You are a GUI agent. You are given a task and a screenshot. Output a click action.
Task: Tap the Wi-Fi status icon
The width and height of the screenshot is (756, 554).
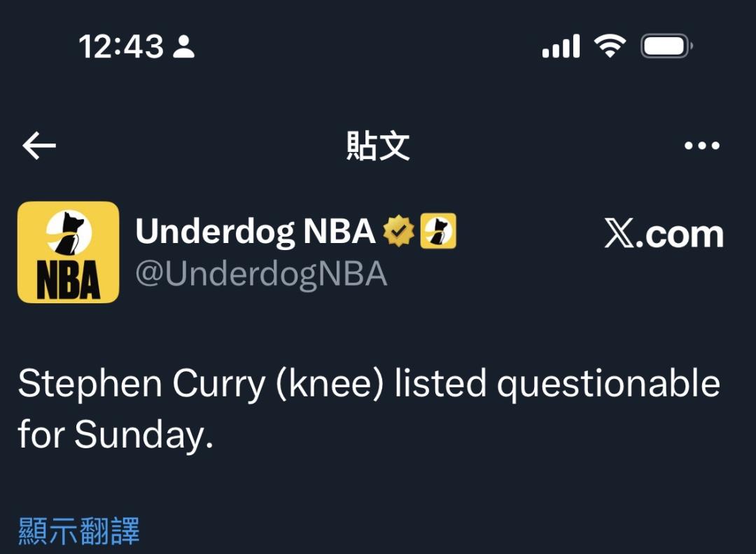click(609, 47)
